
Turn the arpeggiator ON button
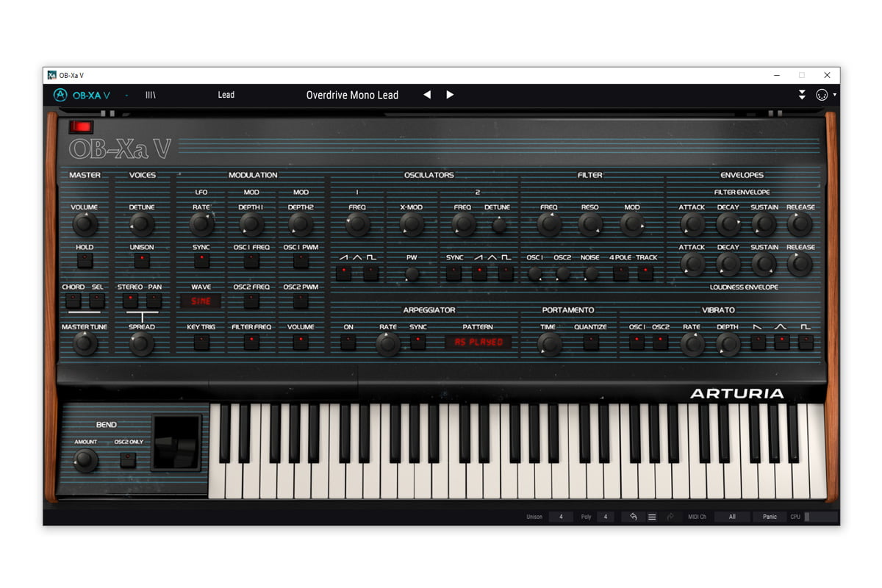coord(348,342)
